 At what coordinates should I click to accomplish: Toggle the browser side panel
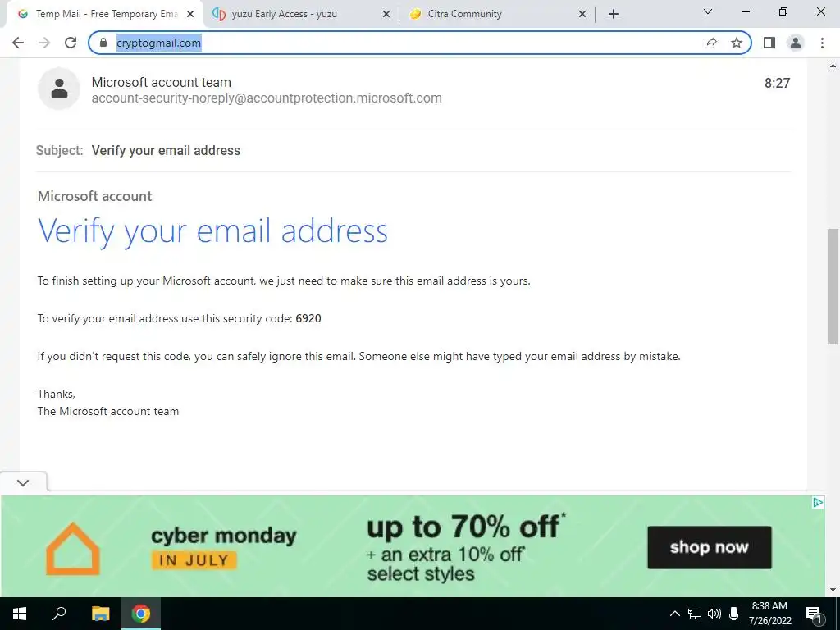(x=769, y=43)
